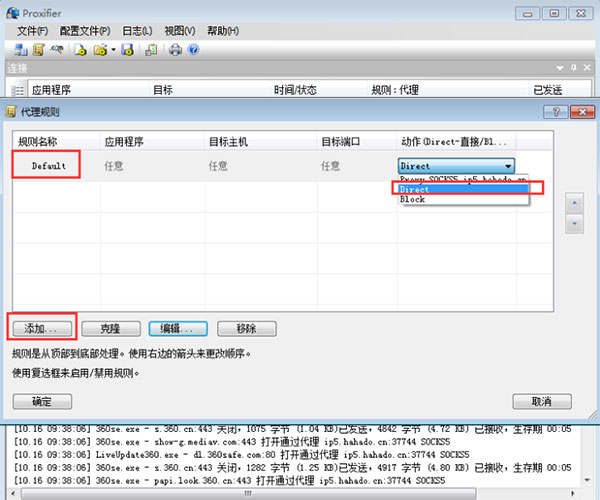Open the 文件(F) menu
The image size is (600, 500).
tap(33, 30)
